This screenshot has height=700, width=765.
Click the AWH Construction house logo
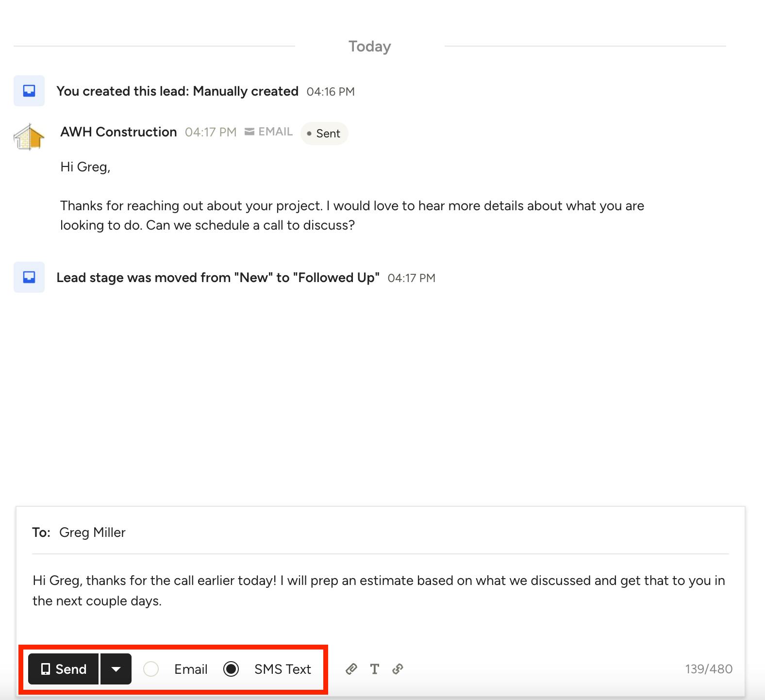tap(29, 137)
